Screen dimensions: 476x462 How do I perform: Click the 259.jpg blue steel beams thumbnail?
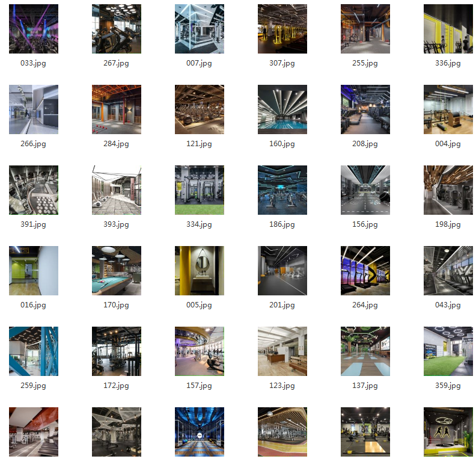point(34,351)
